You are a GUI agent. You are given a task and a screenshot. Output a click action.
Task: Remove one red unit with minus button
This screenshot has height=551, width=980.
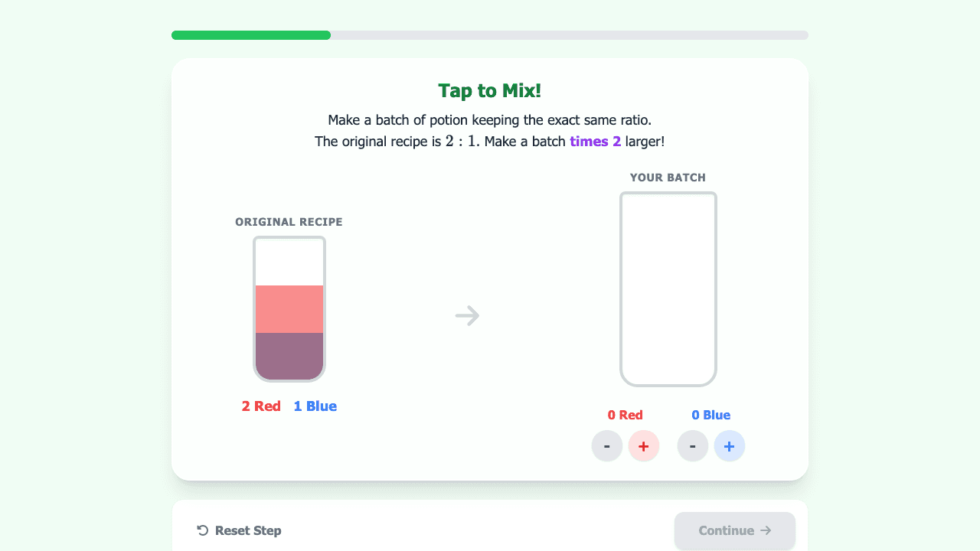point(607,446)
